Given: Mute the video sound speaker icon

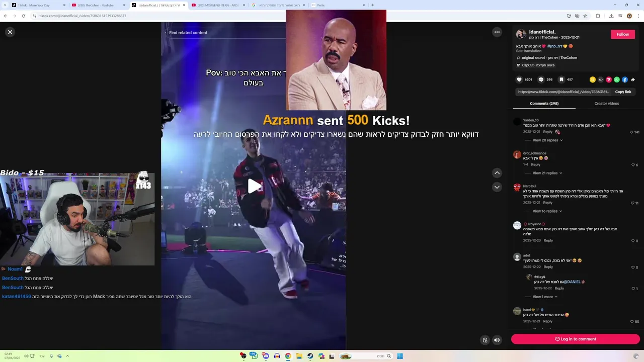Looking at the screenshot, I should tap(497, 340).
